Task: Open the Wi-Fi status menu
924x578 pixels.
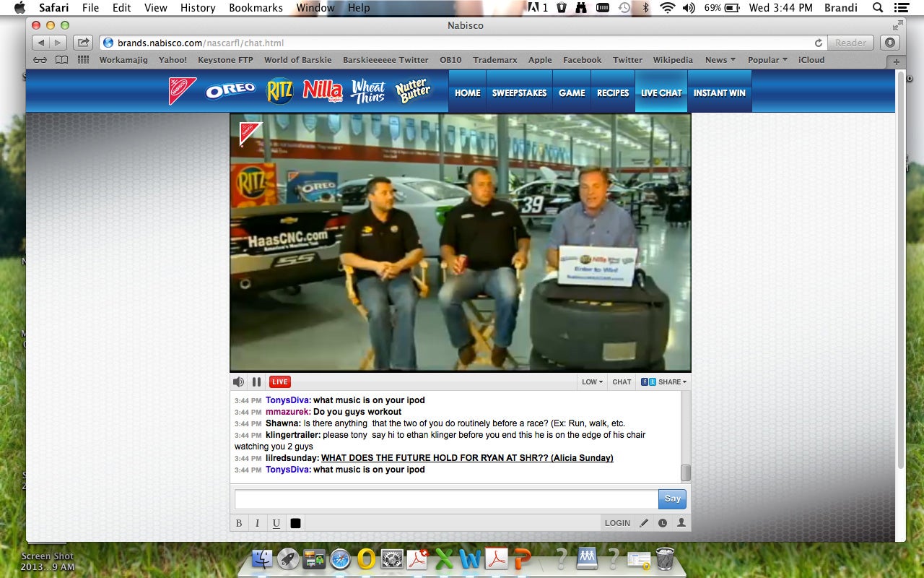Action: click(668, 8)
